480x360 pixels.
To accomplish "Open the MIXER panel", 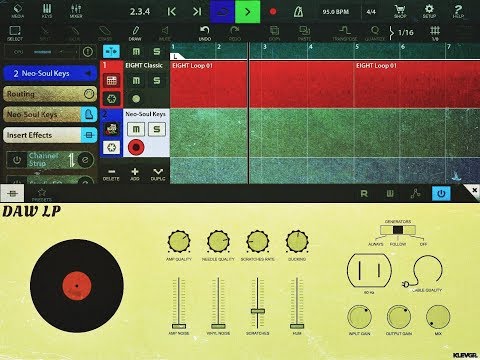I will (76, 11).
